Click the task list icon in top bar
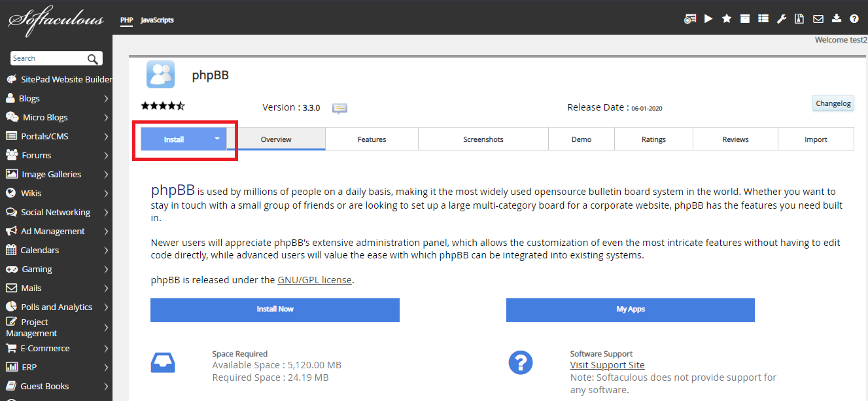The height and width of the screenshot is (401, 868). 763,19
